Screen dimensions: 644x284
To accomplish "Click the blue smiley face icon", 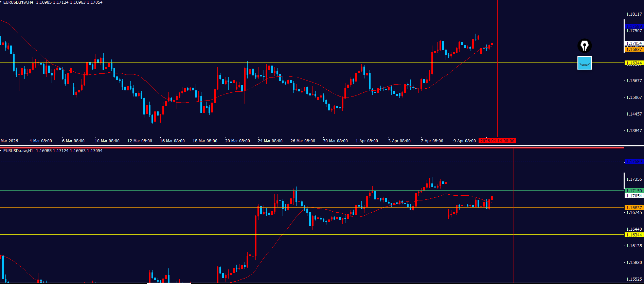I will coord(584,63).
